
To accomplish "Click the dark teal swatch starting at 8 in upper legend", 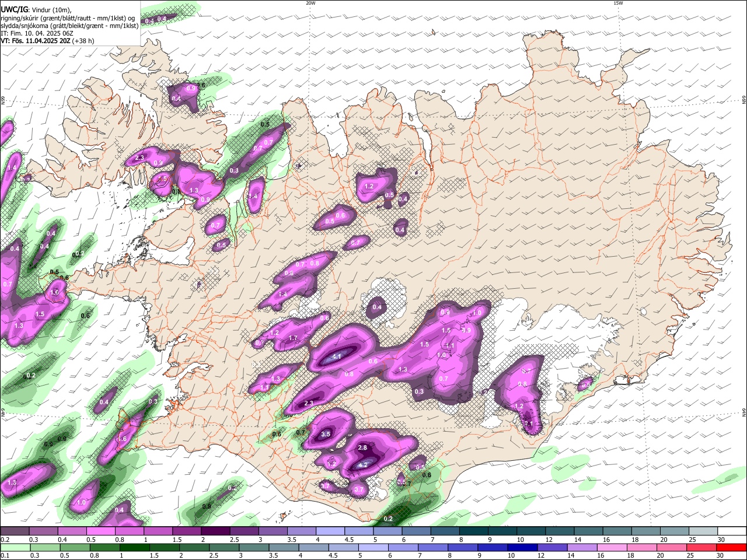I will [474, 531].
